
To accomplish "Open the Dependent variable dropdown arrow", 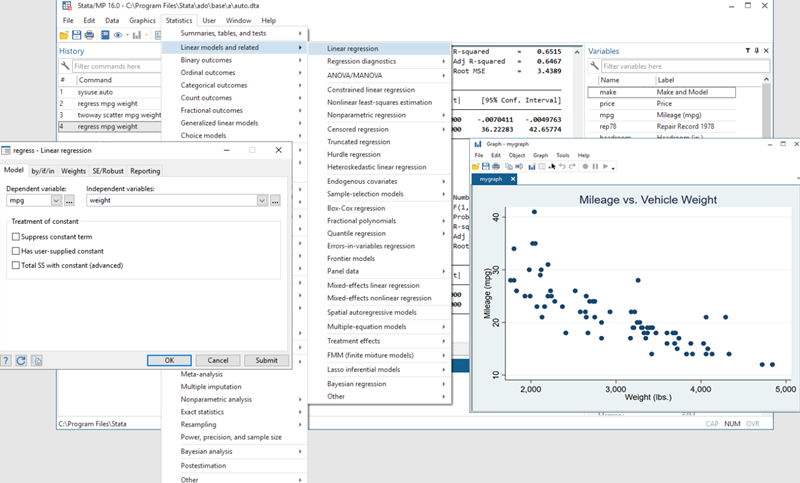I will [56, 200].
